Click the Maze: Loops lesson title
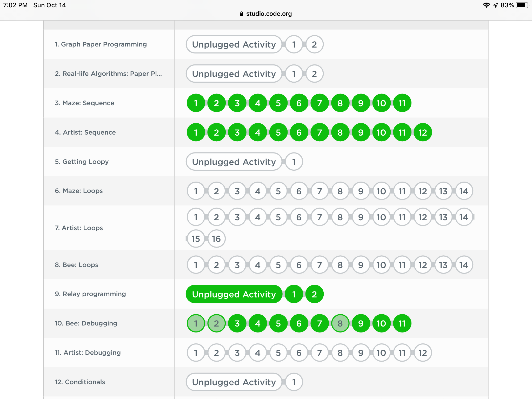The height and width of the screenshot is (399, 532). click(79, 191)
